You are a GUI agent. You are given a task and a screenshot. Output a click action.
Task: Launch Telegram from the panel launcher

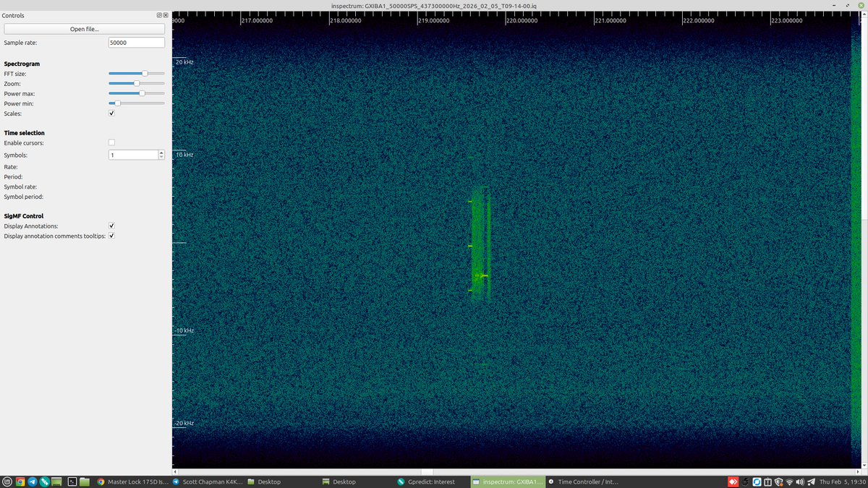click(32, 481)
